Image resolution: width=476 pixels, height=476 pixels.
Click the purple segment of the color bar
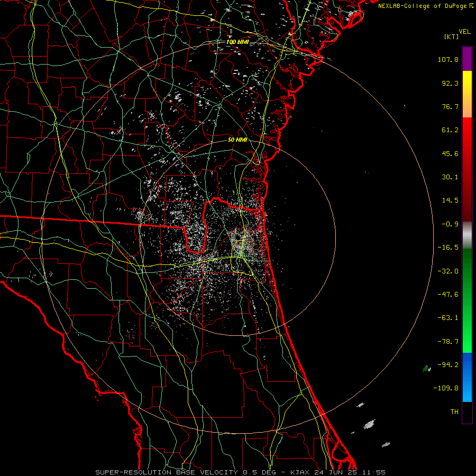467,59
